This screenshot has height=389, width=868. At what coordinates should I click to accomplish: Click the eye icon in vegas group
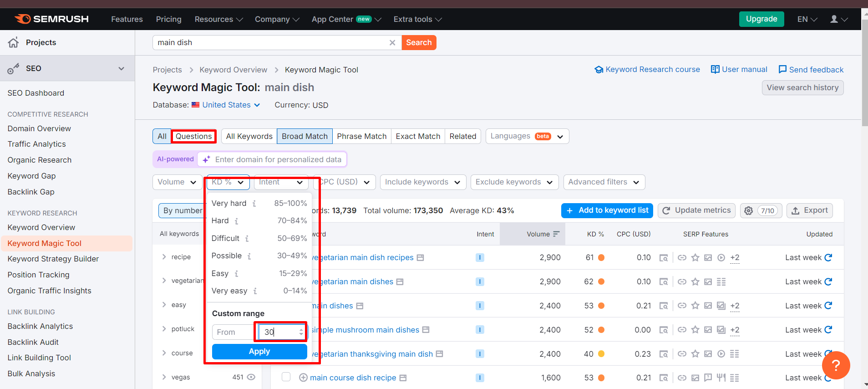[x=251, y=377]
